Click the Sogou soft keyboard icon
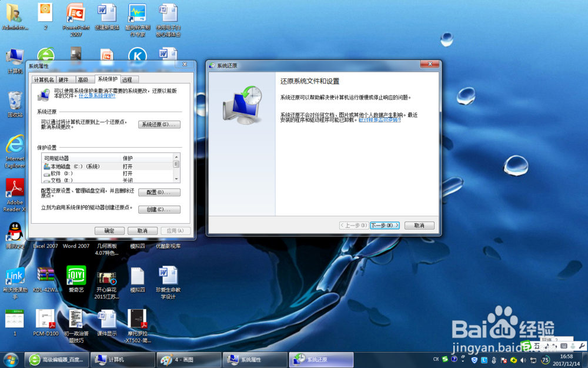Image resolution: width=588 pixels, height=368 pixels. 564,346
